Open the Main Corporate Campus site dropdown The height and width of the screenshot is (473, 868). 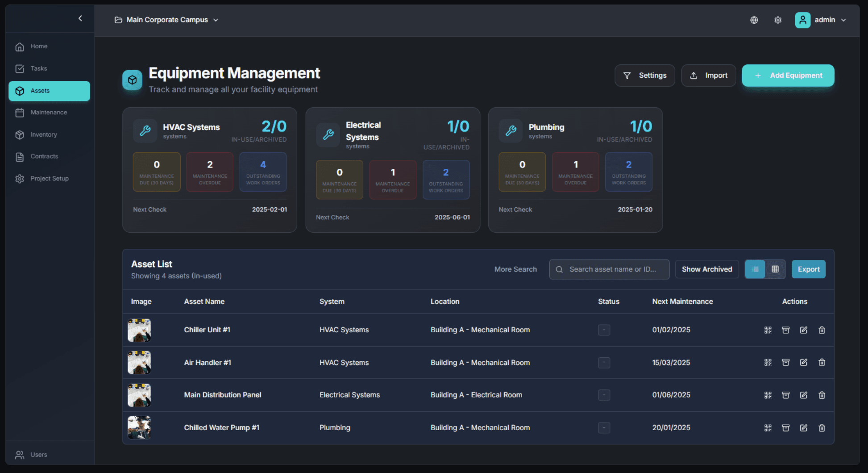click(x=166, y=20)
